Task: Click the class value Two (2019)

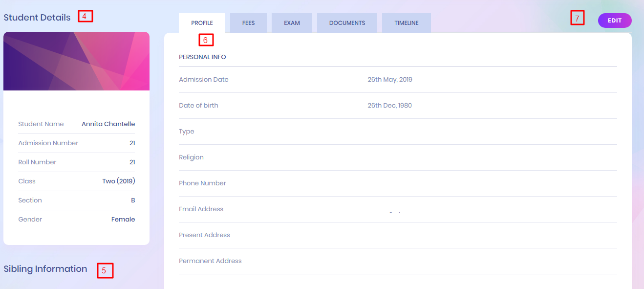Action: click(x=118, y=181)
